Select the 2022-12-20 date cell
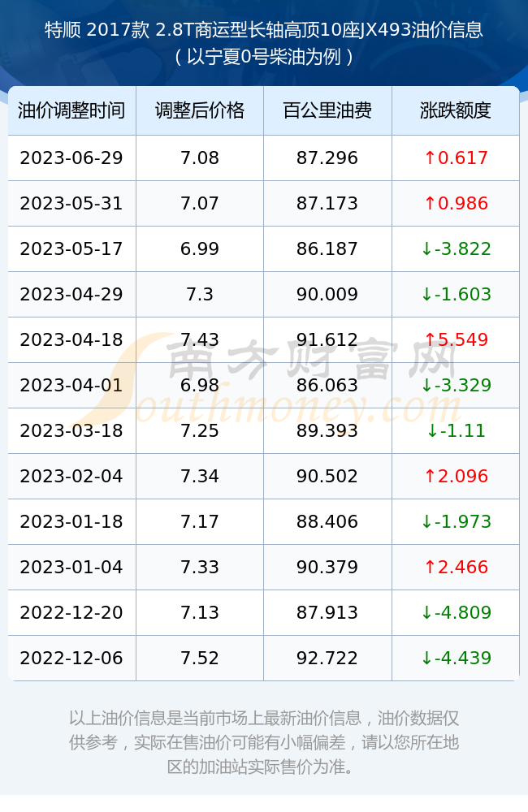528x812 pixels. tap(71, 612)
